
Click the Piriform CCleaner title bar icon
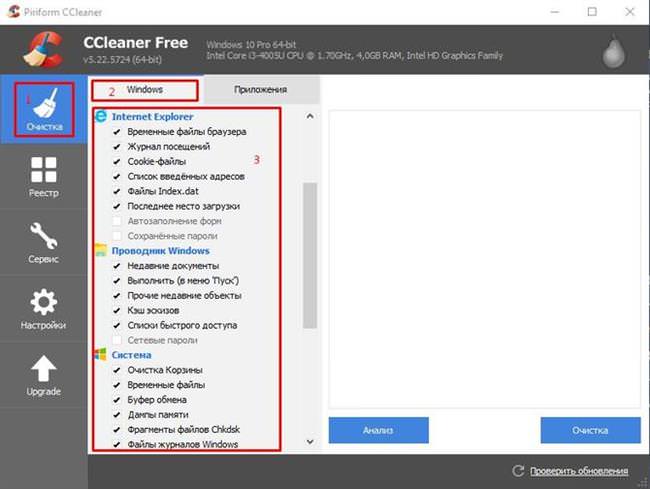pyautogui.click(x=13, y=12)
